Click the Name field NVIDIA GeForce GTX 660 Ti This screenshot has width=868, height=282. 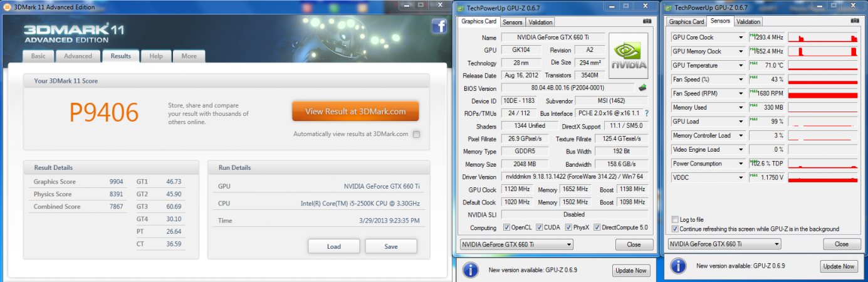[x=552, y=38]
